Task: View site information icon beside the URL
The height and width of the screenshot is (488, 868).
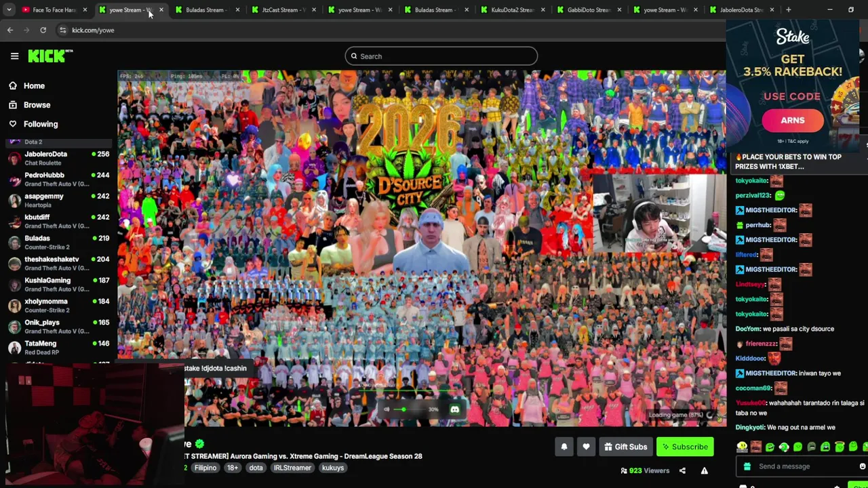Action: point(62,30)
